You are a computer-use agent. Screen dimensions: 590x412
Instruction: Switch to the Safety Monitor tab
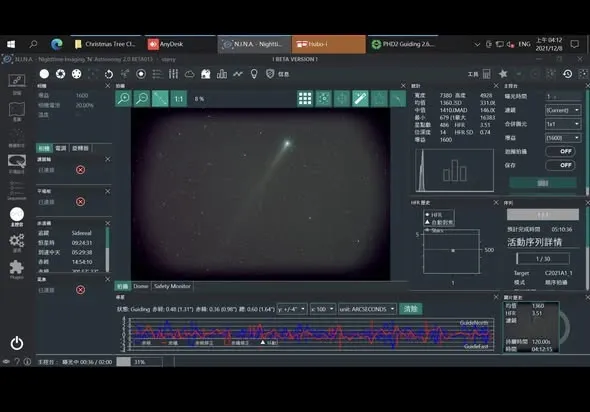172,286
